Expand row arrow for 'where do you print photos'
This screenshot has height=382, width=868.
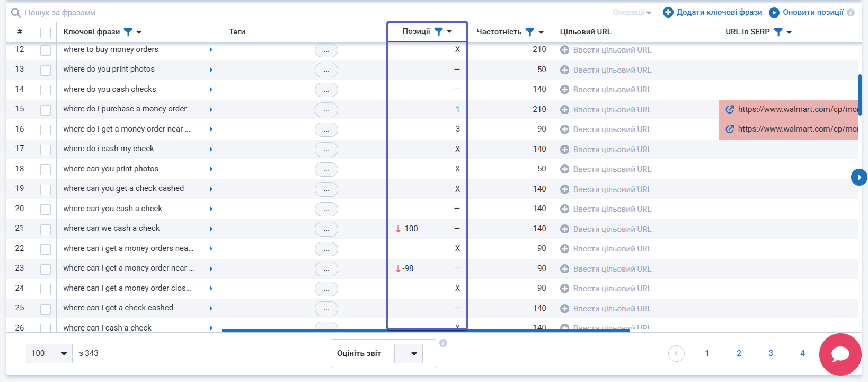coord(211,70)
